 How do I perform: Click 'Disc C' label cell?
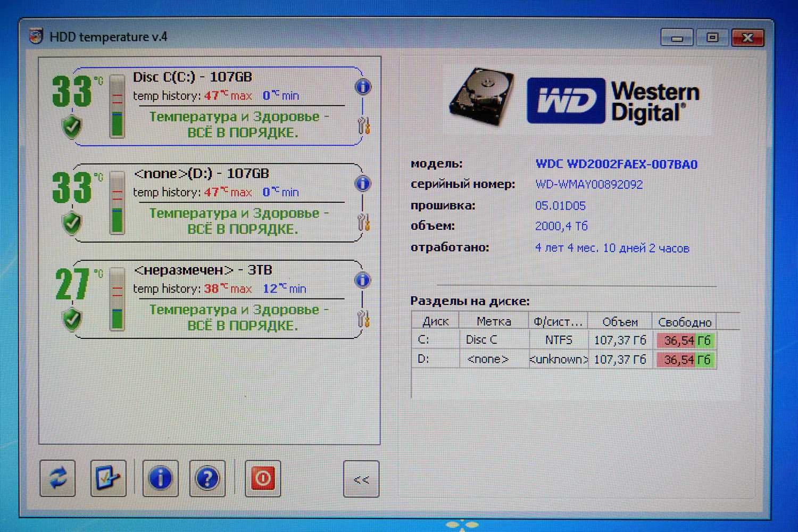pos(481,339)
